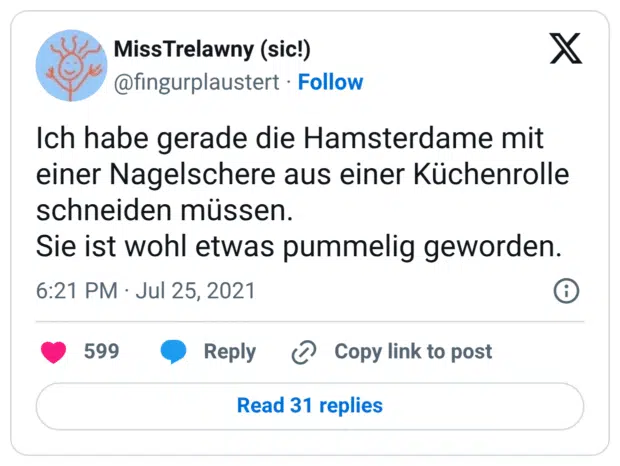The width and height of the screenshot is (620, 466).
Task: Open MissTrelawny's profile avatar picture
Action: click(70, 64)
